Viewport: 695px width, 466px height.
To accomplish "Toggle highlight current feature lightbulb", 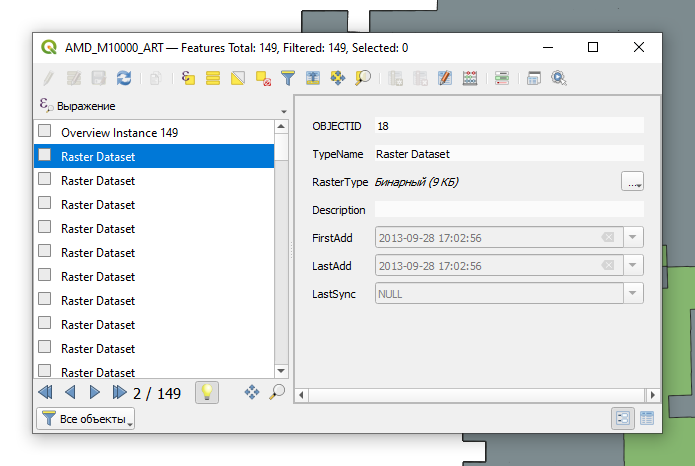I will pyautogui.click(x=207, y=392).
